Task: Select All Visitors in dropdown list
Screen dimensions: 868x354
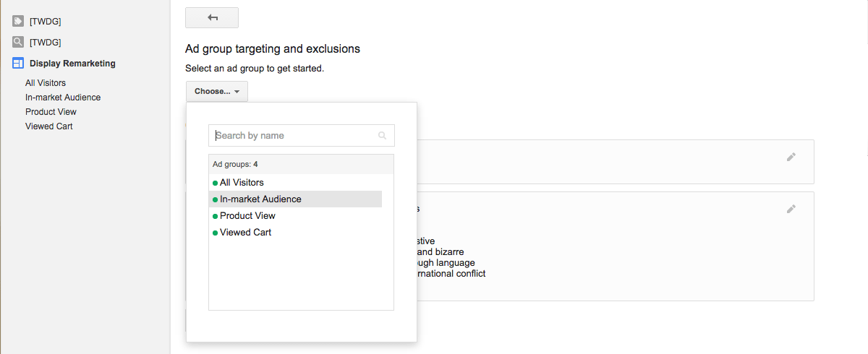Action: click(x=295, y=183)
